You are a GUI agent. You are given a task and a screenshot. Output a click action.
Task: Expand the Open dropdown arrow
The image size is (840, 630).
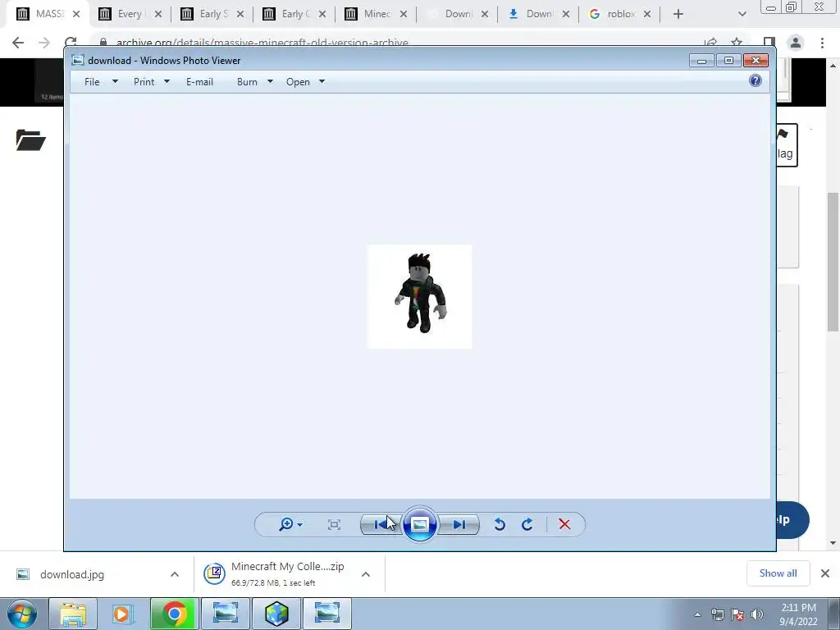tap(322, 82)
